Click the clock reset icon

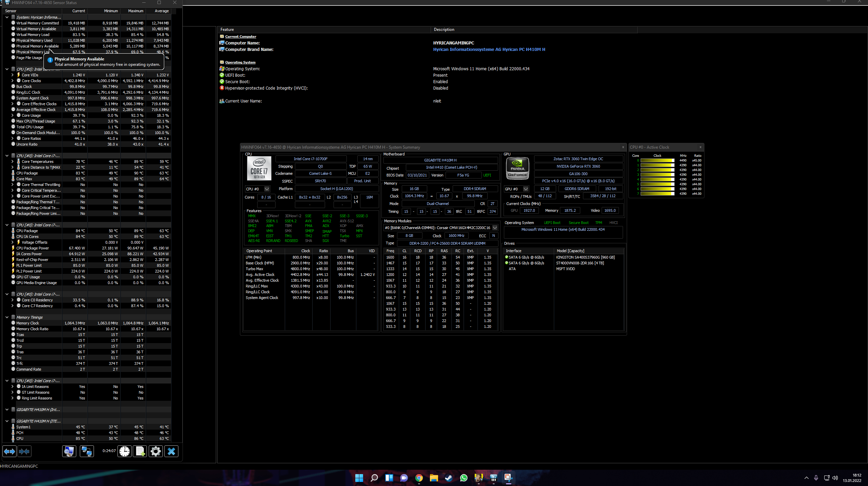pos(125,451)
